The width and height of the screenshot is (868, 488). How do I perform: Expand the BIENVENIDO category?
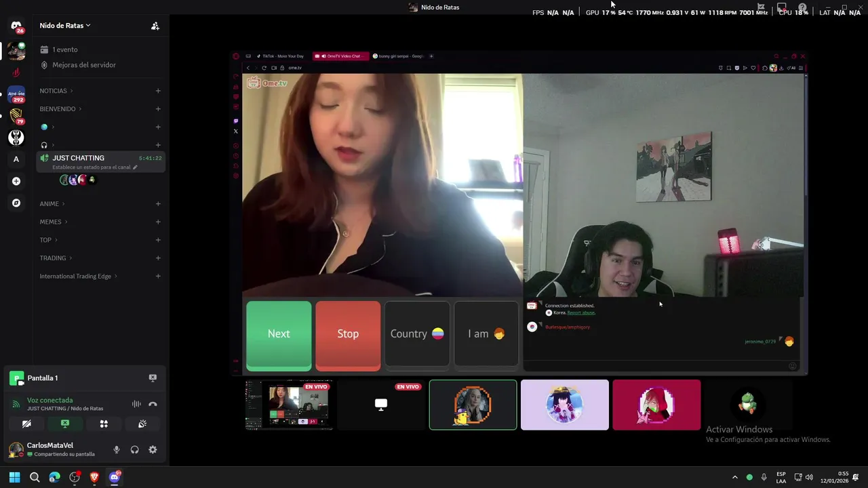(60, 109)
